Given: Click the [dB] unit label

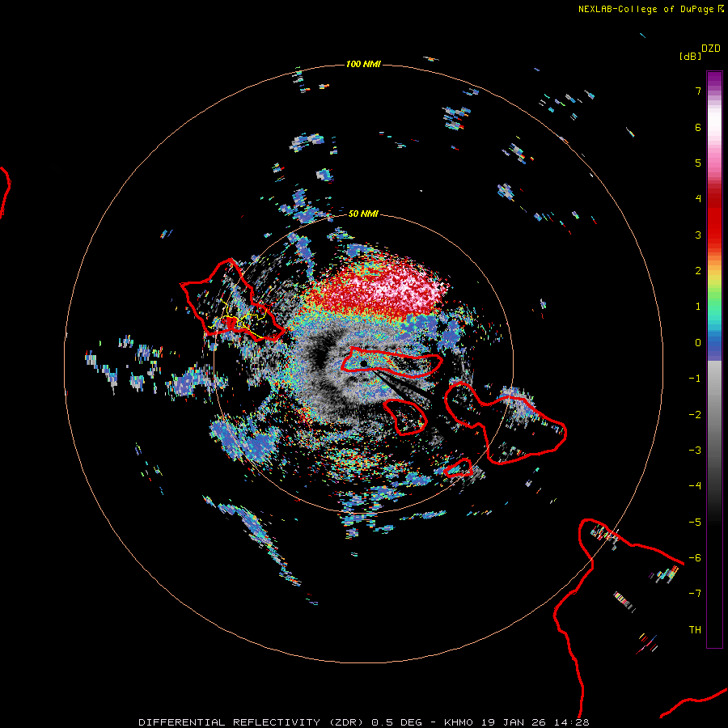Looking at the screenshot, I should click(690, 56).
